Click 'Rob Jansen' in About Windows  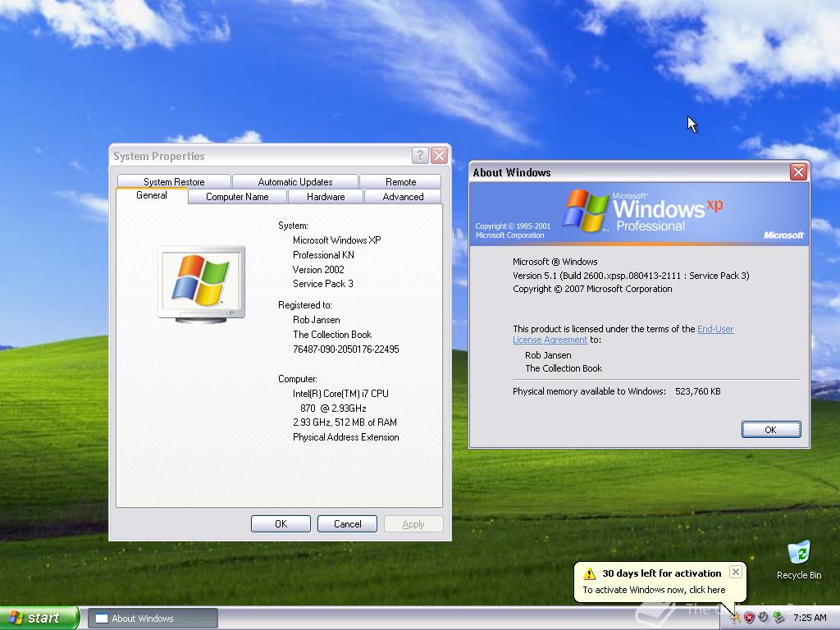coord(548,355)
